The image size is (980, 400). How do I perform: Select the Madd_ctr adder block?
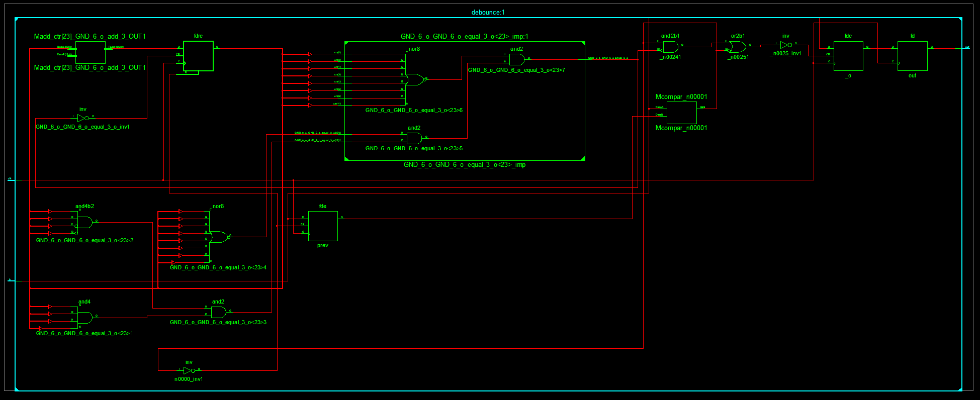coord(91,52)
